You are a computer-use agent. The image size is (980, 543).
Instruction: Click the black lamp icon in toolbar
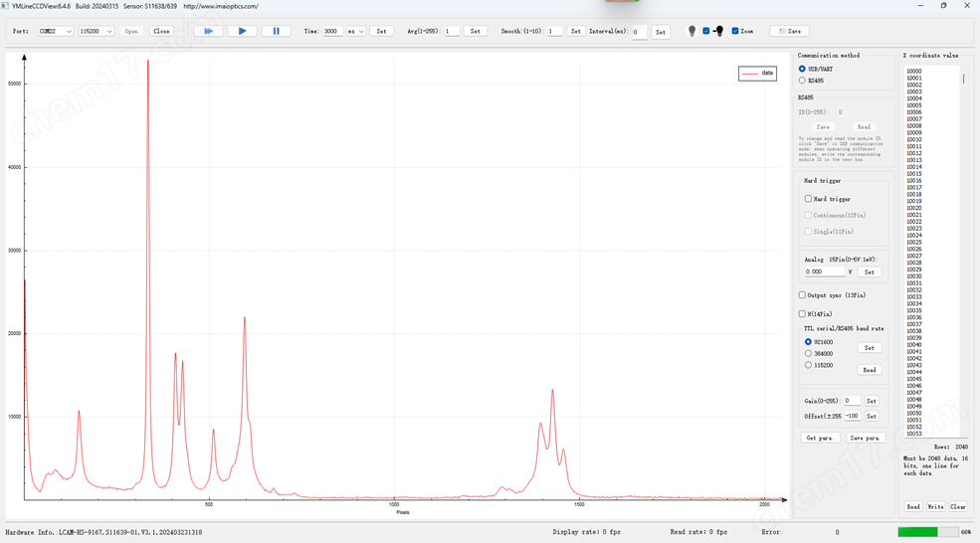coord(718,31)
